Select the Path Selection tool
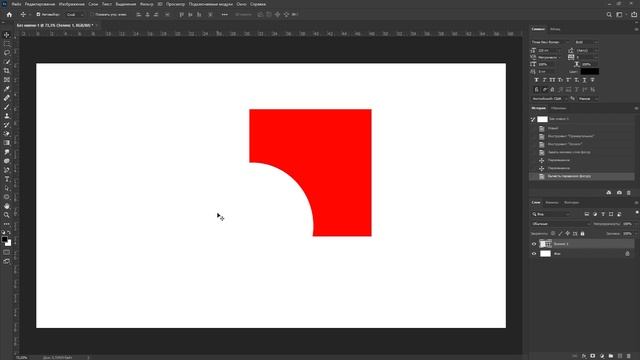 pos(7,188)
